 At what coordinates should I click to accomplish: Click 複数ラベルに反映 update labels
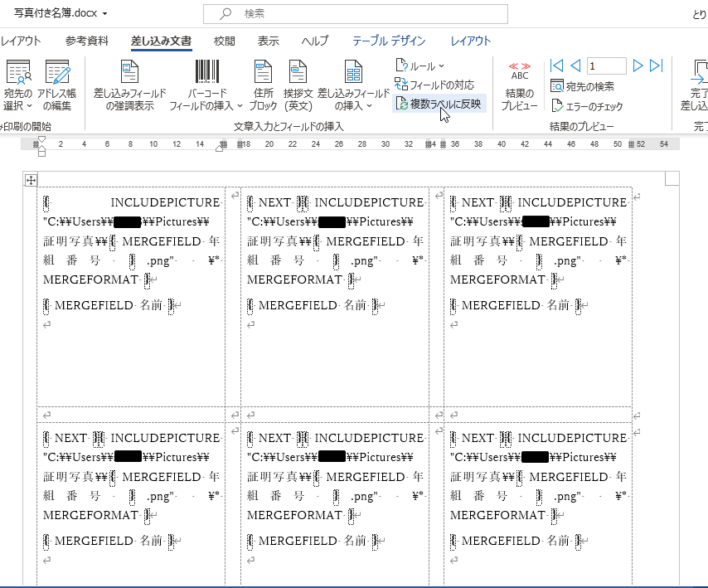[x=439, y=104]
